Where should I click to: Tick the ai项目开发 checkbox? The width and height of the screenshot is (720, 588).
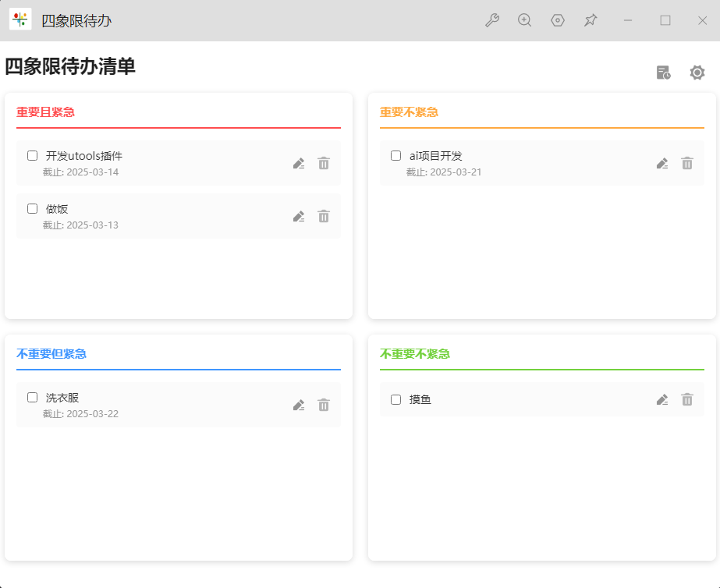point(395,156)
